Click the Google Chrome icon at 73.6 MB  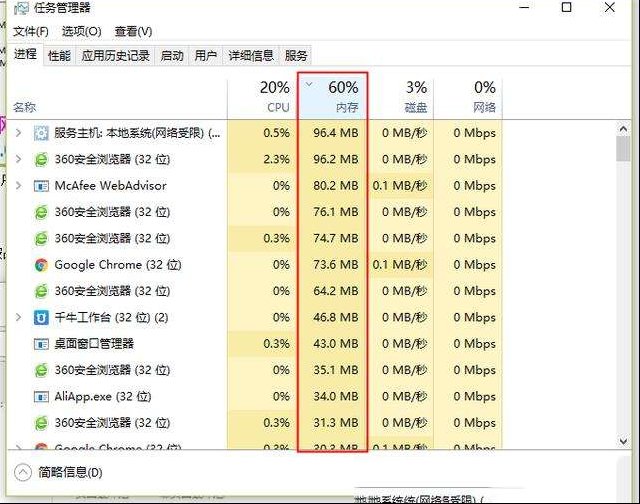click(41, 265)
